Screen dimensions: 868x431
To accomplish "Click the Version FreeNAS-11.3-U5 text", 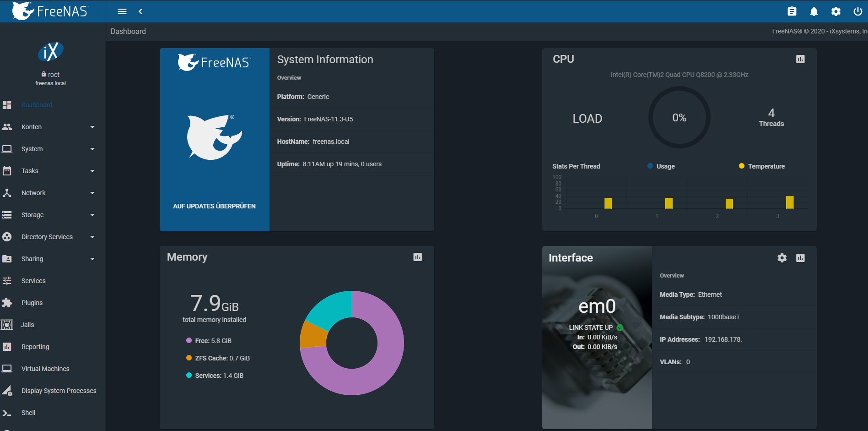I will point(315,119).
